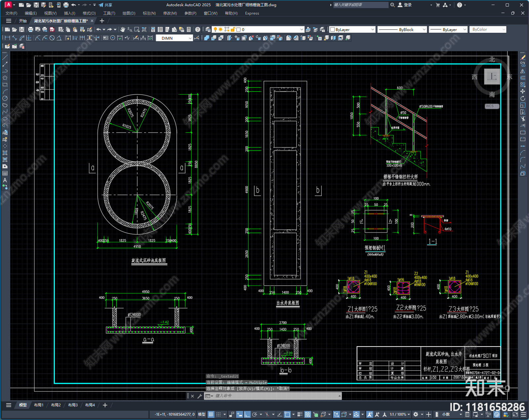The image size is (529, 420).
Task: Select the Diameter dimension tool
Action: (x=52, y=38)
